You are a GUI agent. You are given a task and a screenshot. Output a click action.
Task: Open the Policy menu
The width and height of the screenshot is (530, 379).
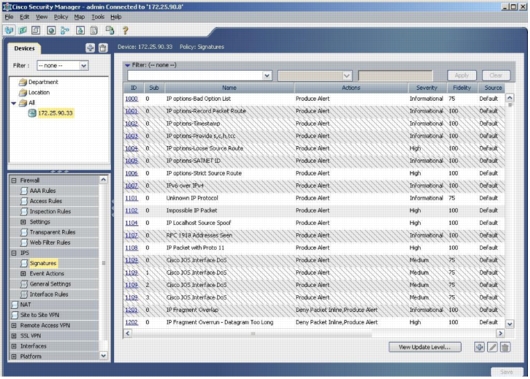(x=61, y=17)
